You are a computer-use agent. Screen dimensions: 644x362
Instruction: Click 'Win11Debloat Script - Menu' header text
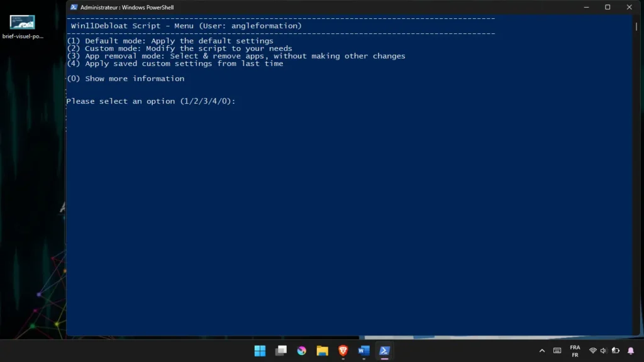coord(186,26)
